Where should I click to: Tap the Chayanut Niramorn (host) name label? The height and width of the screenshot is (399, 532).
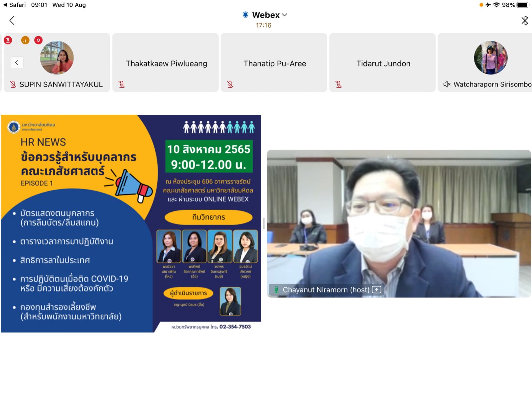326,290
